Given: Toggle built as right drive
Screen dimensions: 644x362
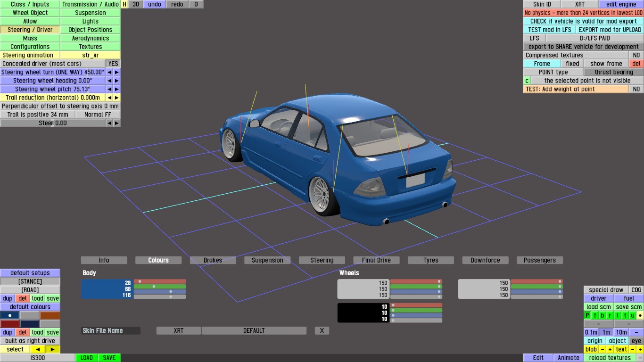Looking at the screenshot, I should [30, 341].
